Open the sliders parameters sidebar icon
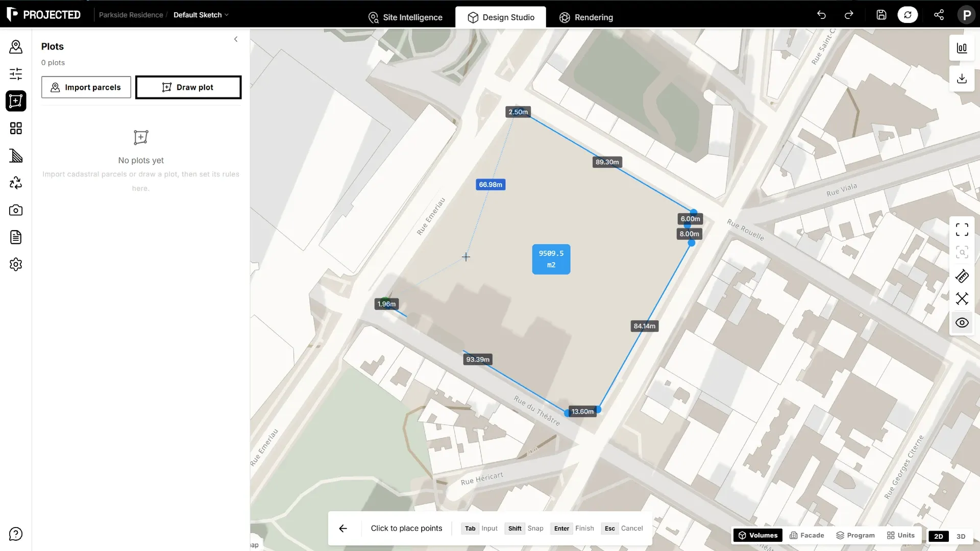The image size is (980, 551). 16,74
